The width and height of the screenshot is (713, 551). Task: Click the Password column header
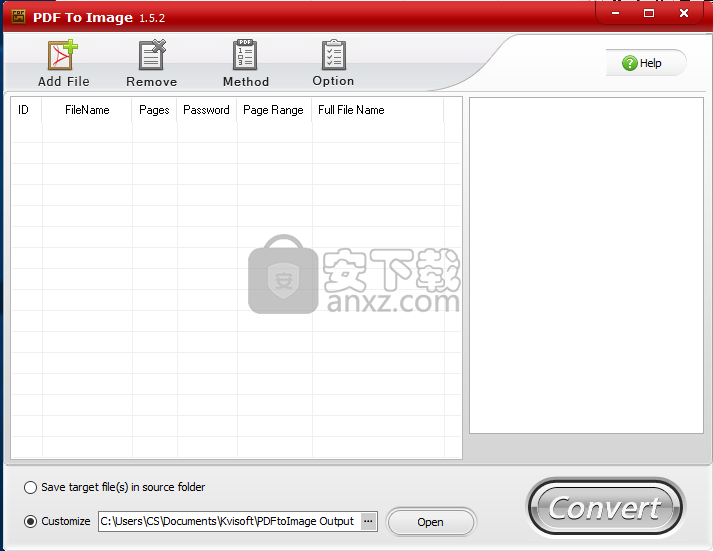click(x=206, y=110)
